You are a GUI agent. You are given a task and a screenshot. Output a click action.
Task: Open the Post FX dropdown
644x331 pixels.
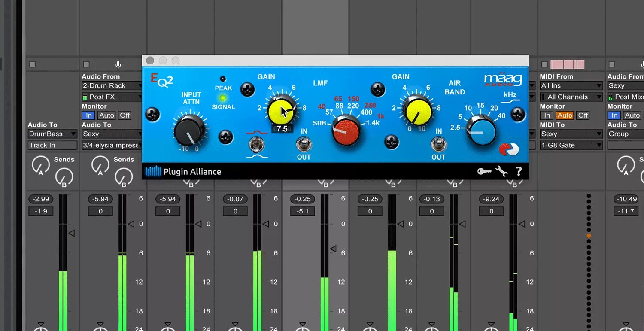(x=112, y=97)
